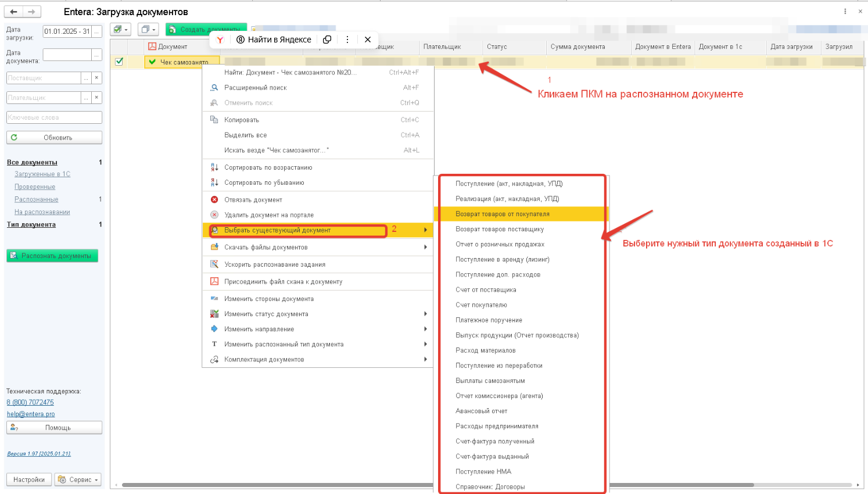Click copy icon in Yandex popup
Image resolution: width=868 pixels, height=494 pixels.
point(327,40)
